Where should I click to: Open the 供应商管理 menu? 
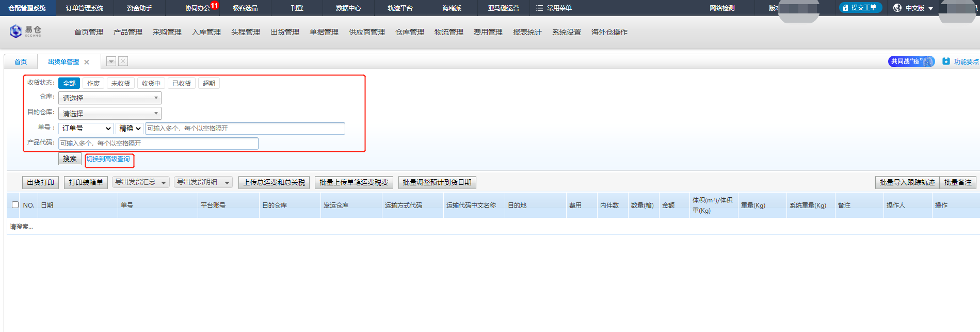(367, 32)
